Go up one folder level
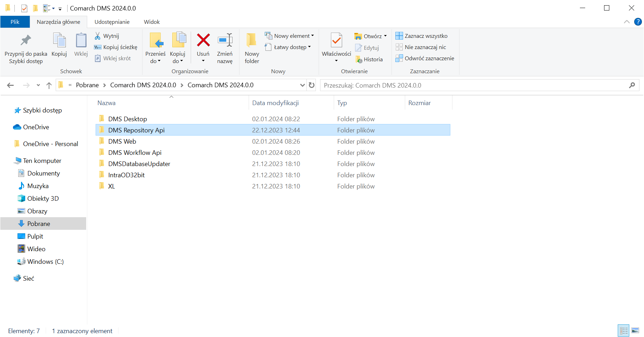Screen dimensions: 644x337 (x=49, y=85)
